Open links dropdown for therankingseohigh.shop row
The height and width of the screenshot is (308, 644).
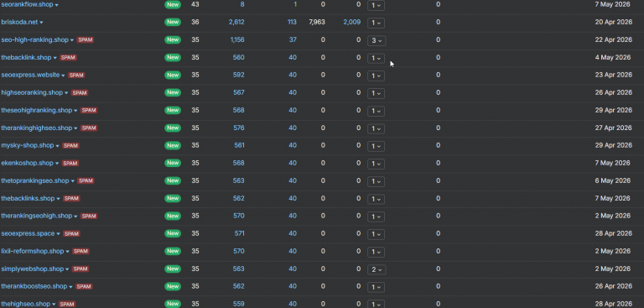pyautogui.click(x=376, y=217)
